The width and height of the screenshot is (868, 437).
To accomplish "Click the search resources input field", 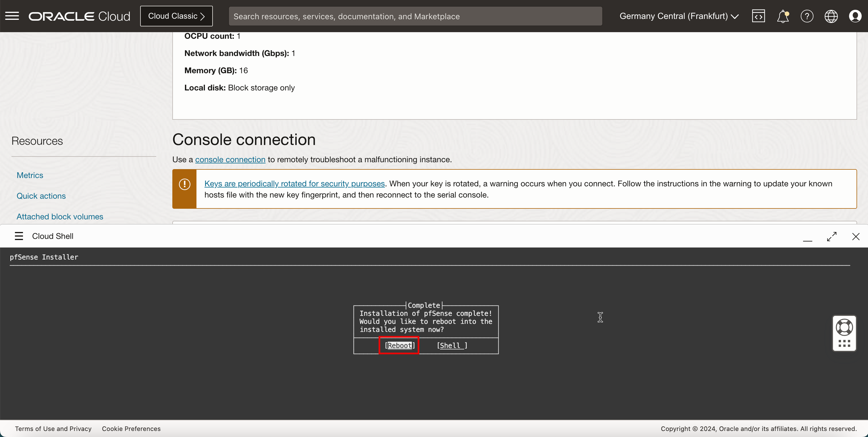I will [x=415, y=16].
